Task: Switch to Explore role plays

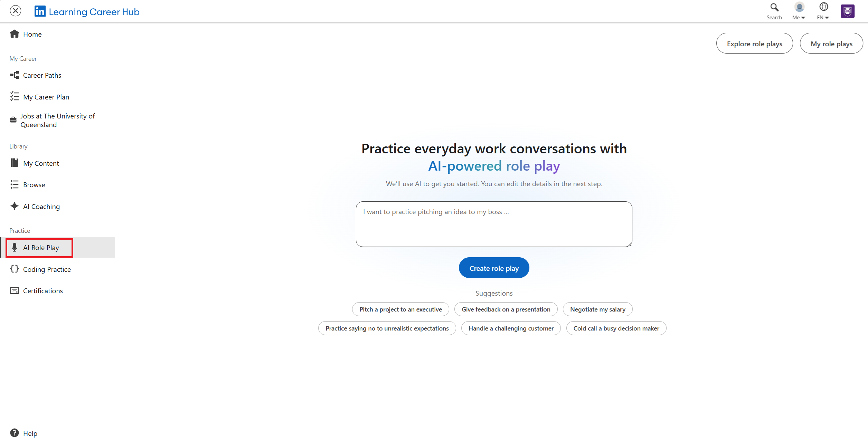Action: [754, 43]
